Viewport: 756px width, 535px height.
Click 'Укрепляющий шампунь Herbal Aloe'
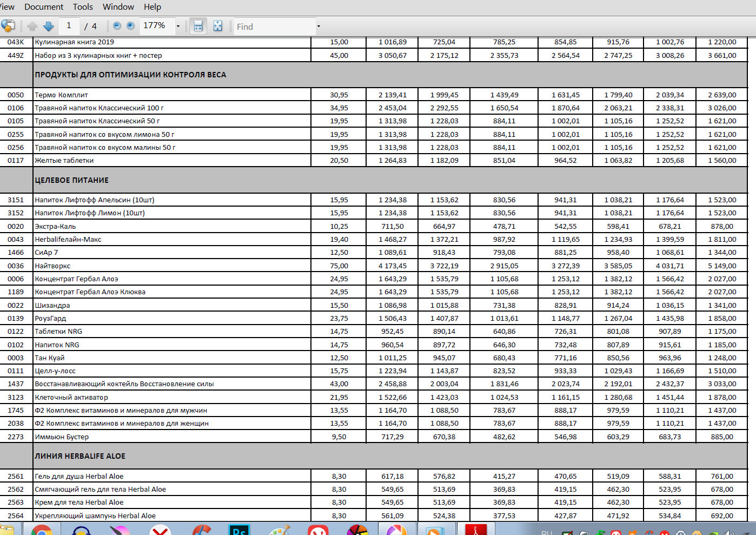(x=95, y=516)
